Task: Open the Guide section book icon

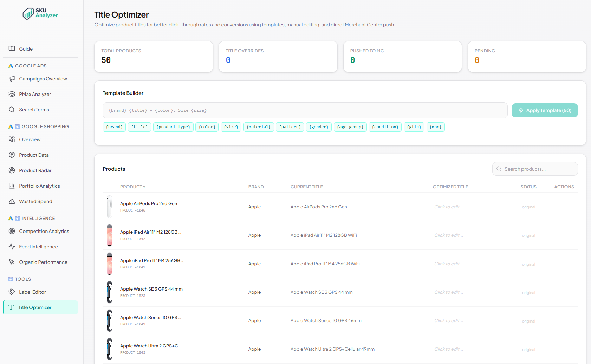Action: (x=12, y=48)
